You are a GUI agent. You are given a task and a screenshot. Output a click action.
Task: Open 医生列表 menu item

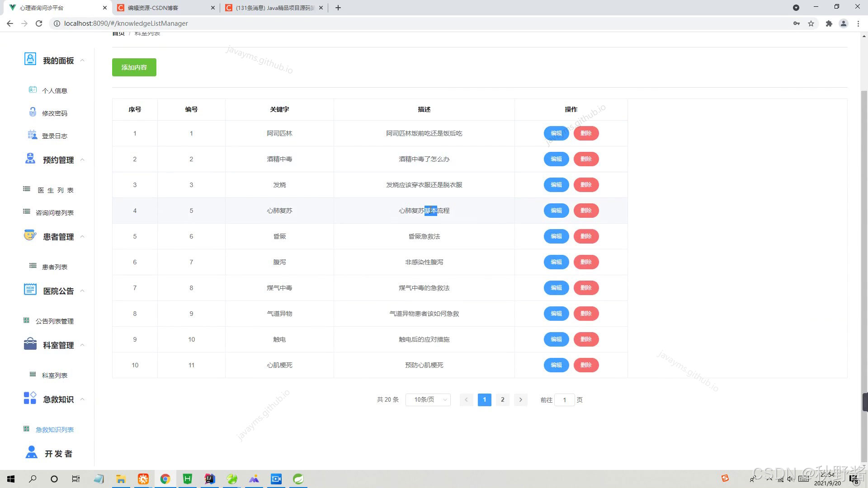pyautogui.click(x=55, y=190)
